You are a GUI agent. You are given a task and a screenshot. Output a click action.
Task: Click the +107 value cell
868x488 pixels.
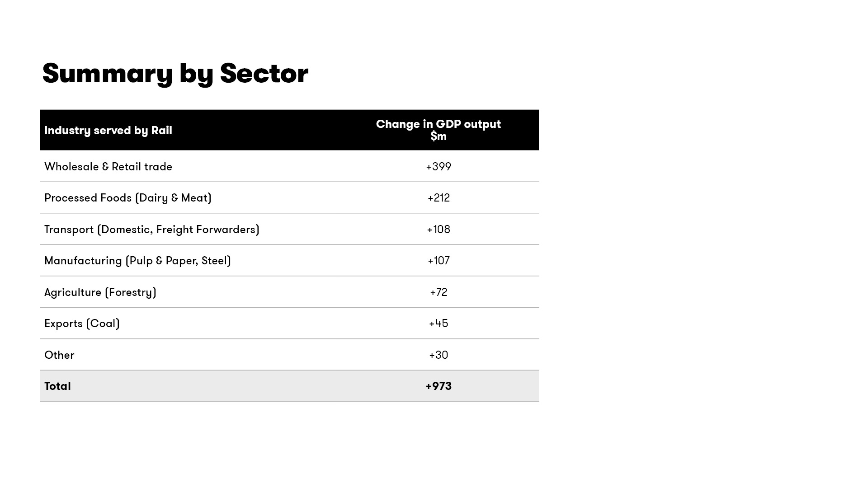438,261
